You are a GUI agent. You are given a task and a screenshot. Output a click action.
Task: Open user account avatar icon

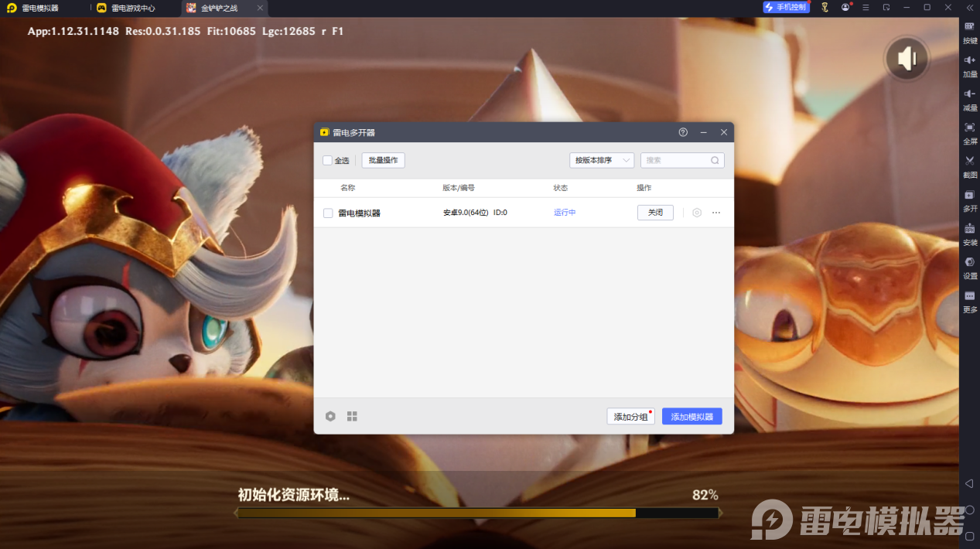pyautogui.click(x=845, y=7)
